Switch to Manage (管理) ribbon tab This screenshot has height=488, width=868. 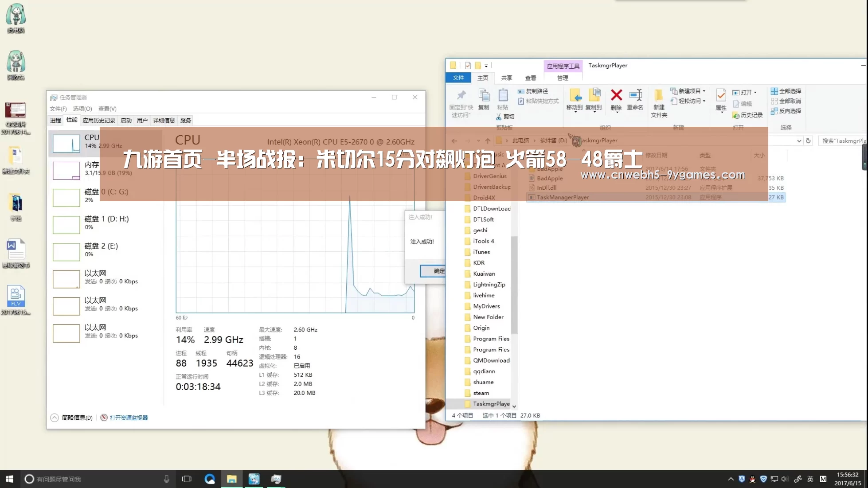pyautogui.click(x=563, y=78)
